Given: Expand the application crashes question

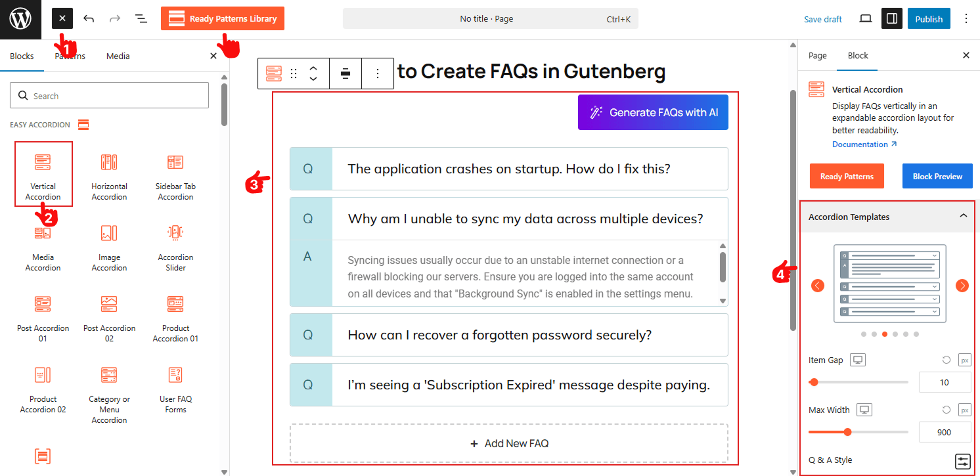Looking at the screenshot, I should pyautogui.click(x=509, y=169).
